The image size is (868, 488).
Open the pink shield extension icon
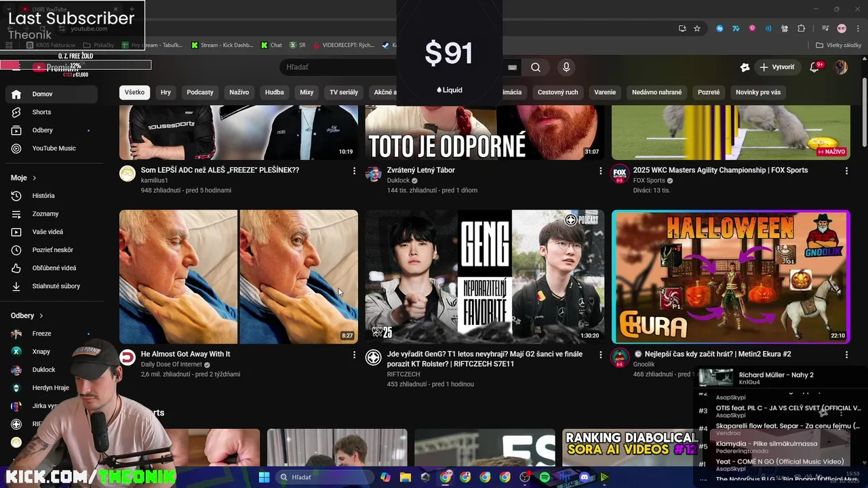752,28
